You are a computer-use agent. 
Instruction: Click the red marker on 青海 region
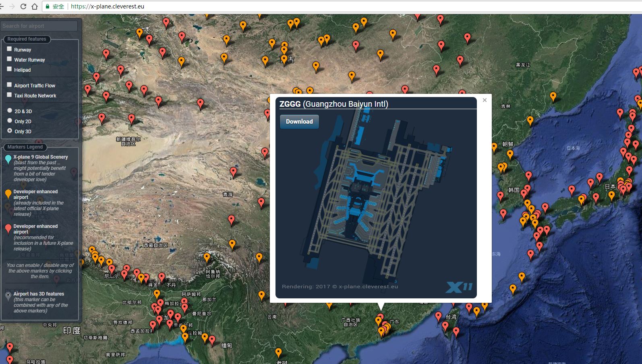point(234,172)
